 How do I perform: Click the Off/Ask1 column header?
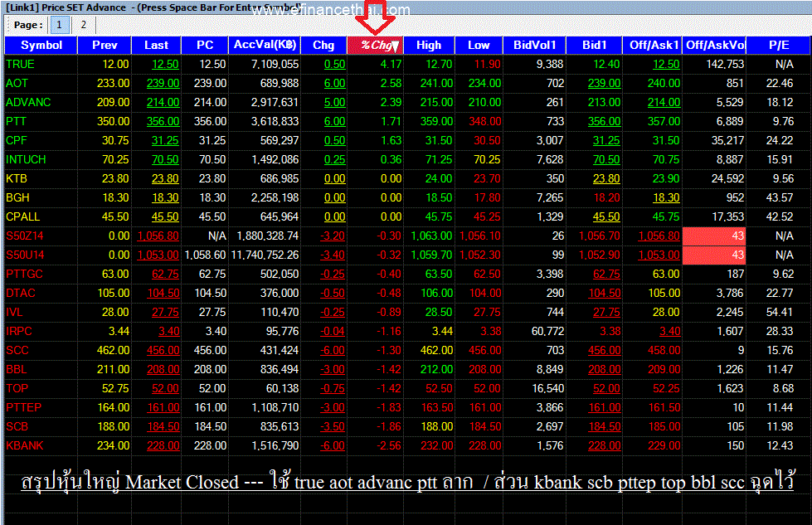pos(653,45)
